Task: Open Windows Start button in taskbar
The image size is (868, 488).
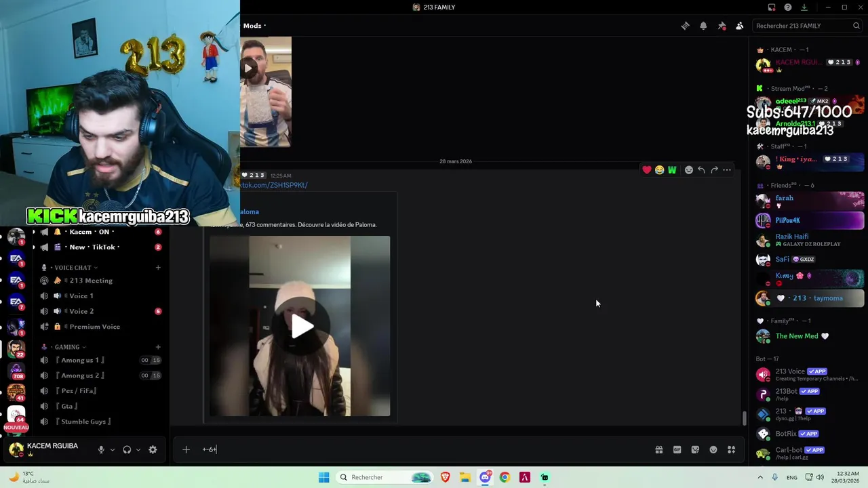Action: 324,477
